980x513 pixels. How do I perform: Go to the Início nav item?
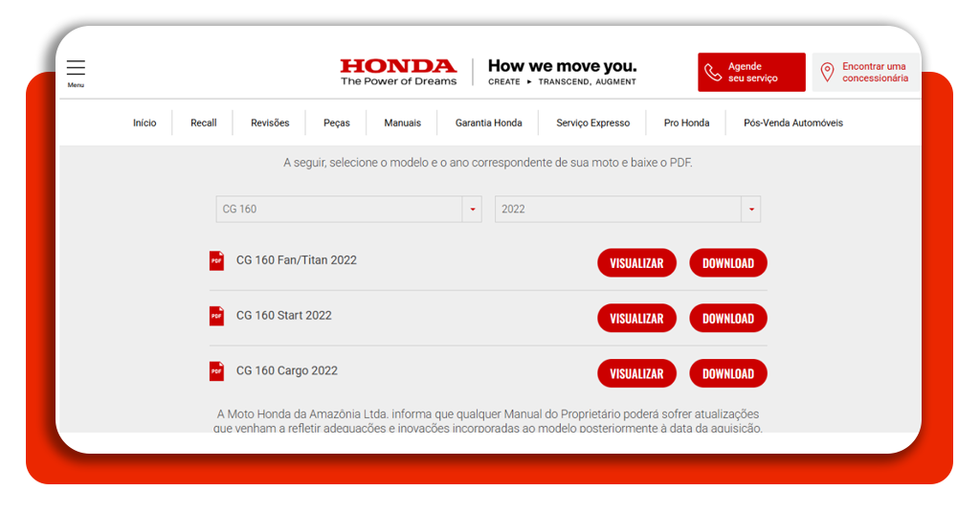click(x=145, y=123)
